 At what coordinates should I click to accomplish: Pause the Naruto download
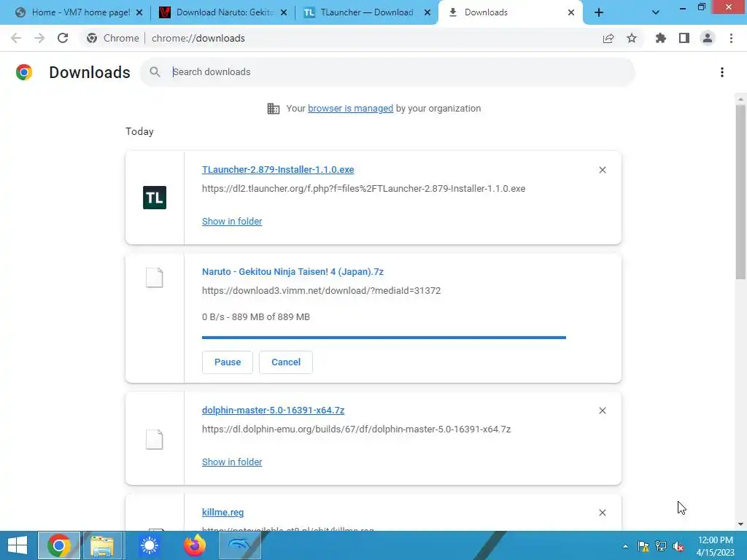coord(228,362)
